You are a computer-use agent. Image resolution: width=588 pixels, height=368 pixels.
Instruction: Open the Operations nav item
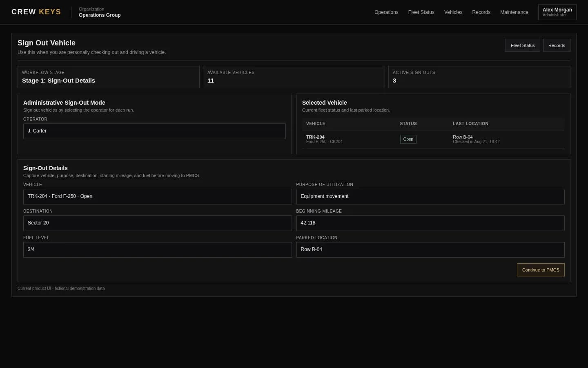coord(386,12)
